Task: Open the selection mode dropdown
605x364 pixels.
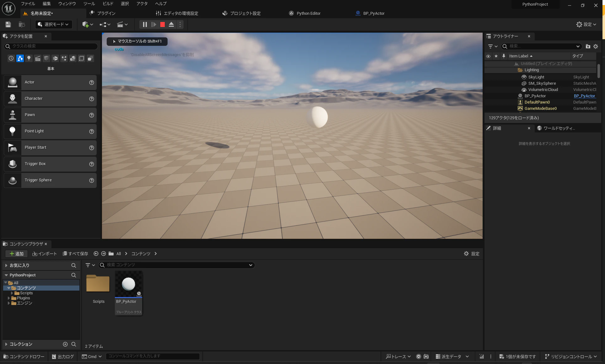Action: tap(54, 24)
